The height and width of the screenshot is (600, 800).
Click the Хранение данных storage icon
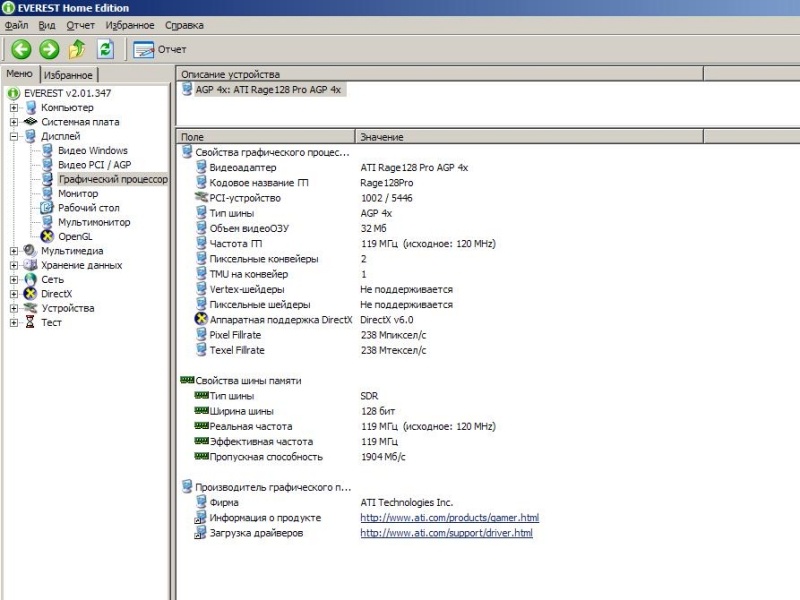31,265
